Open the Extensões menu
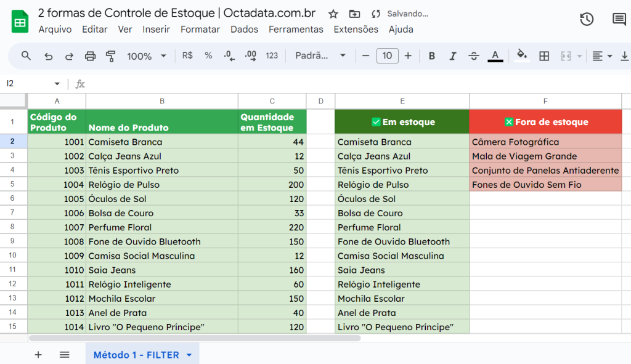 click(356, 29)
